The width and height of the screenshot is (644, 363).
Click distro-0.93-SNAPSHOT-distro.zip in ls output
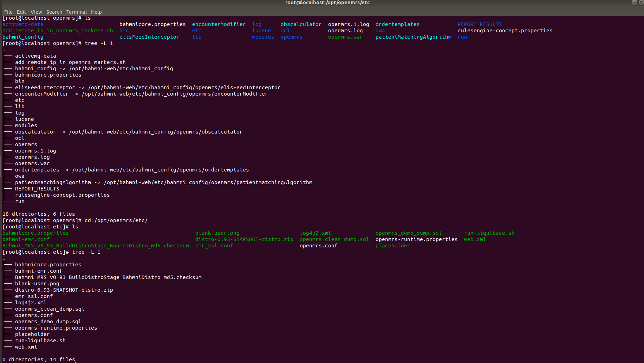pos(244,239)
